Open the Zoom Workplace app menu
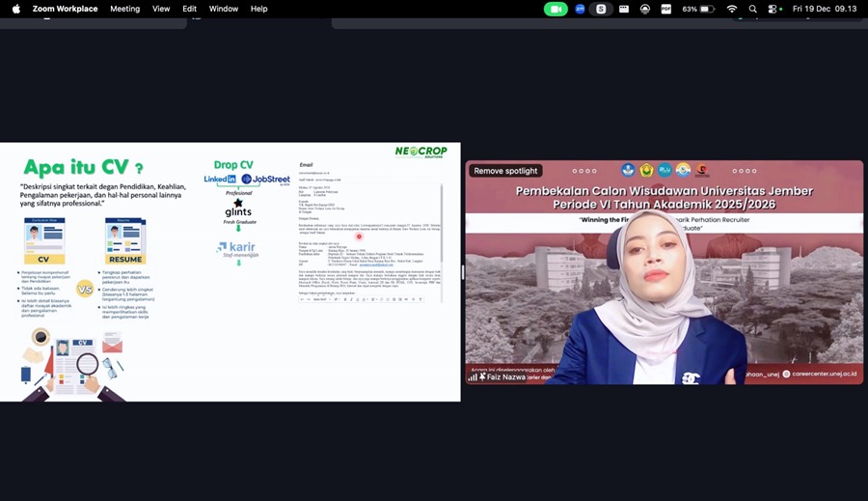The image size is (868, 501). coord(65,9)
